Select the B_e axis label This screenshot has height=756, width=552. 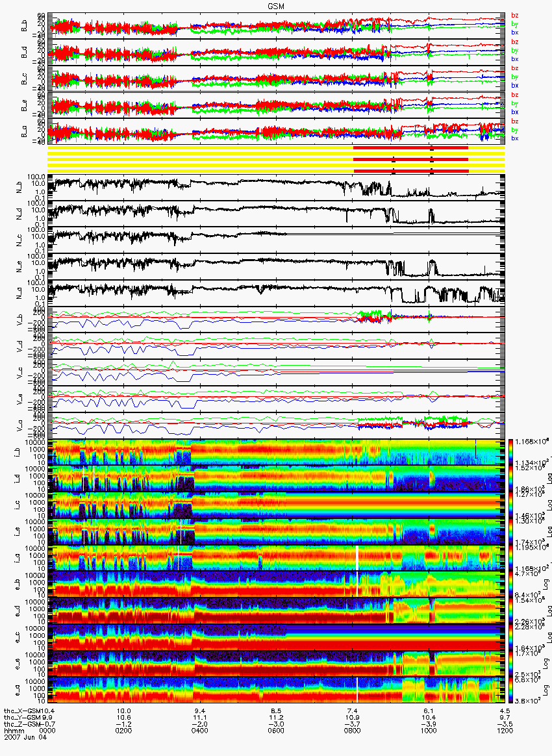click(24, 106)
